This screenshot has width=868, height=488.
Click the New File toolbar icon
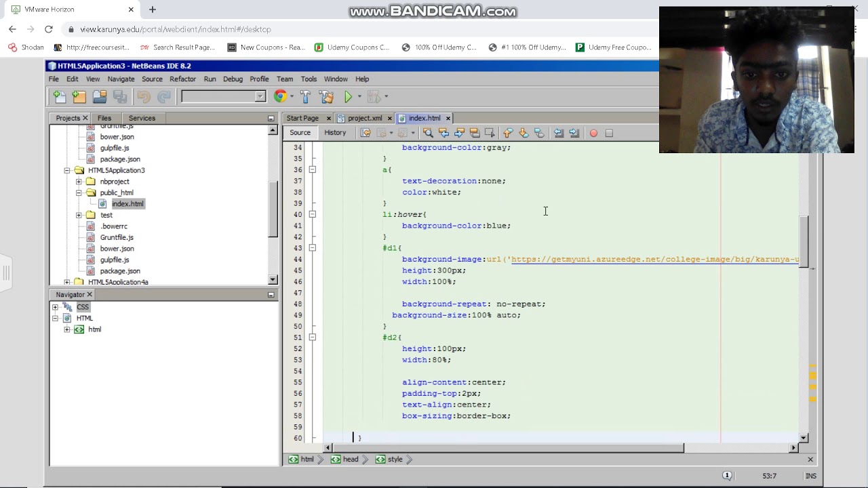(59, 97)
